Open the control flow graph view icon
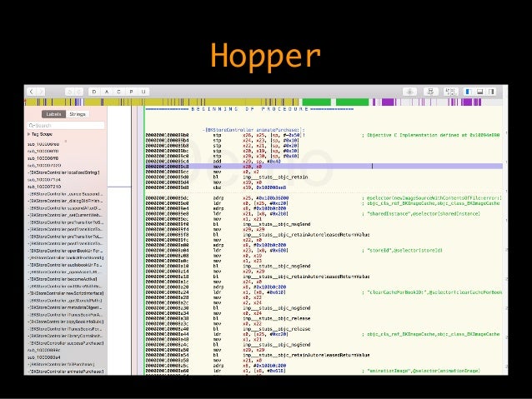Screen dimensions: 532x399 (430, 92)
